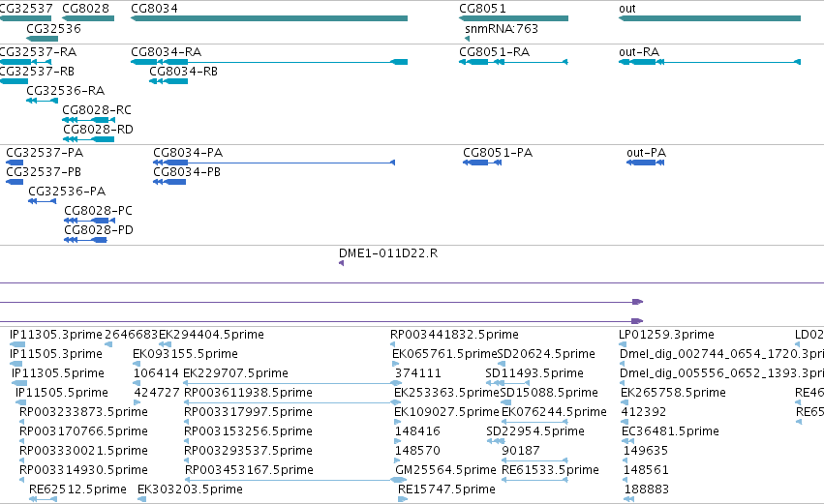
Task: Click the CG32537-PA coding glyph
Action: tap(15, 163)
